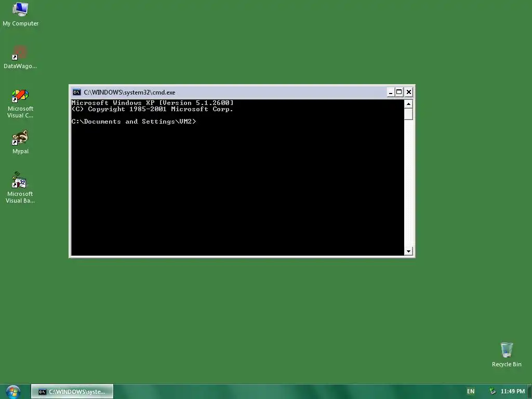Viewport: 532px width, 399px height.
Task: Click the command prompt line C:\Documents and Settings\VM2>
Action: [x=134, y=122]
